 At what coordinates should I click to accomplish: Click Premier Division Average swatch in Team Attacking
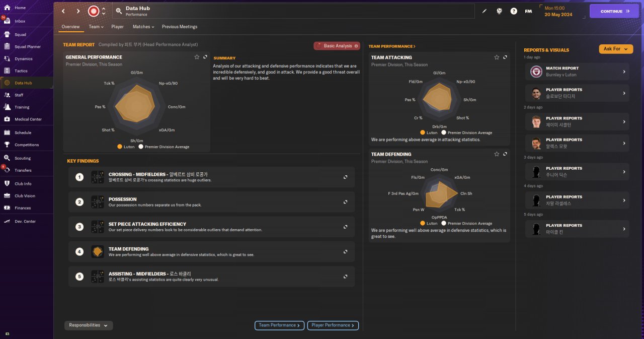tap(444, 132)
